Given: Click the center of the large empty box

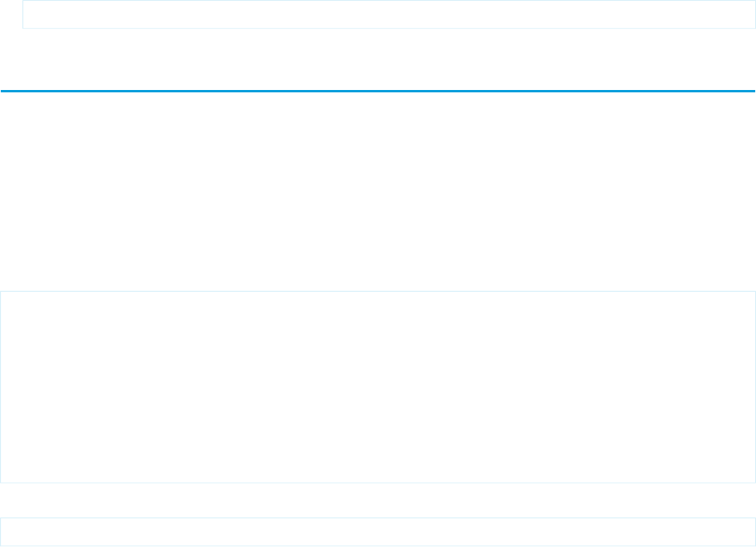Looking at the screenshot, I should [x=378, y=386].
